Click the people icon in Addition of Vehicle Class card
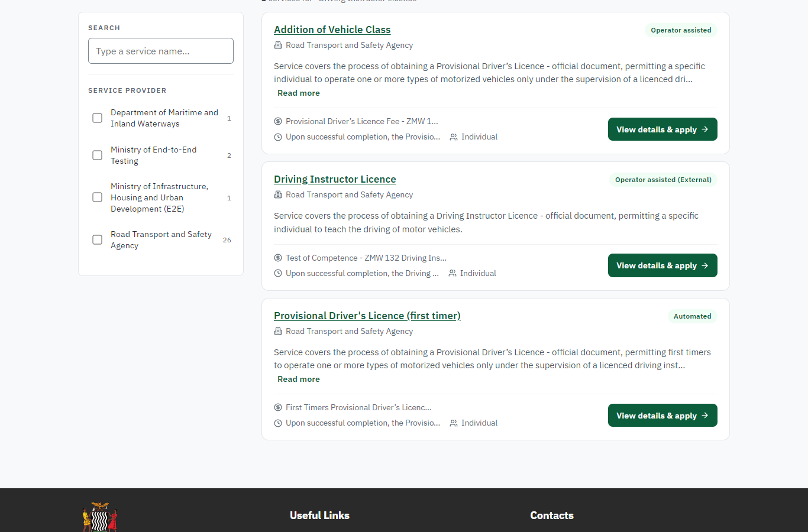This screenshot has width=808, height=532. pyautogui.click(x=454, y=137)
